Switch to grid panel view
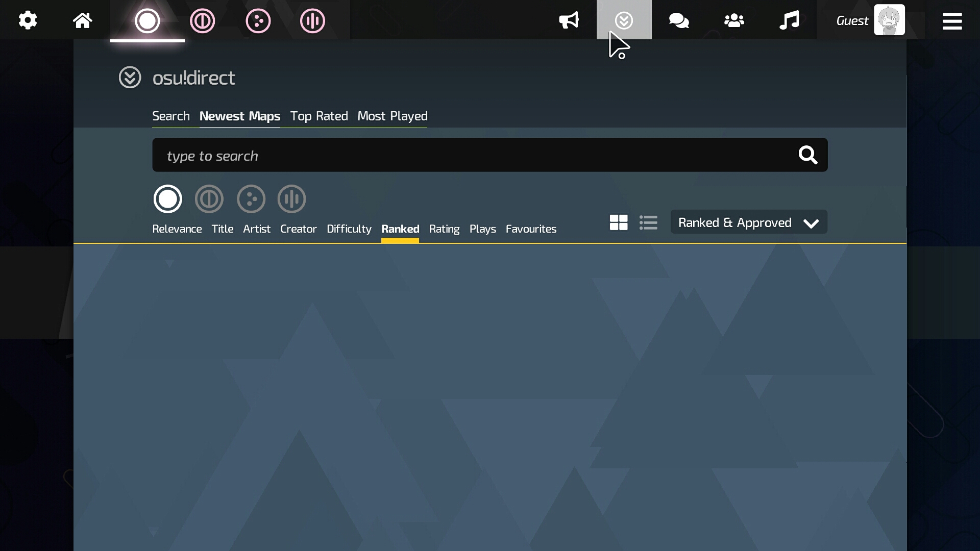 click(619, 222)
